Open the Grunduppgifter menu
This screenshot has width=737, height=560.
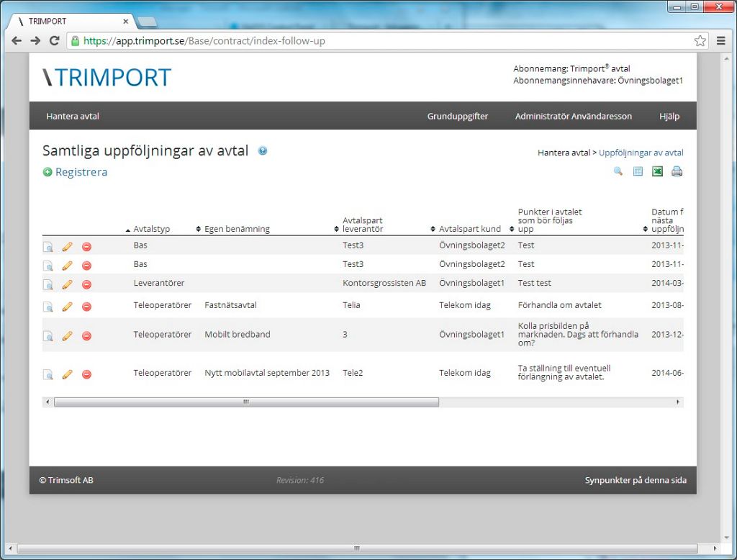[458, 116]
